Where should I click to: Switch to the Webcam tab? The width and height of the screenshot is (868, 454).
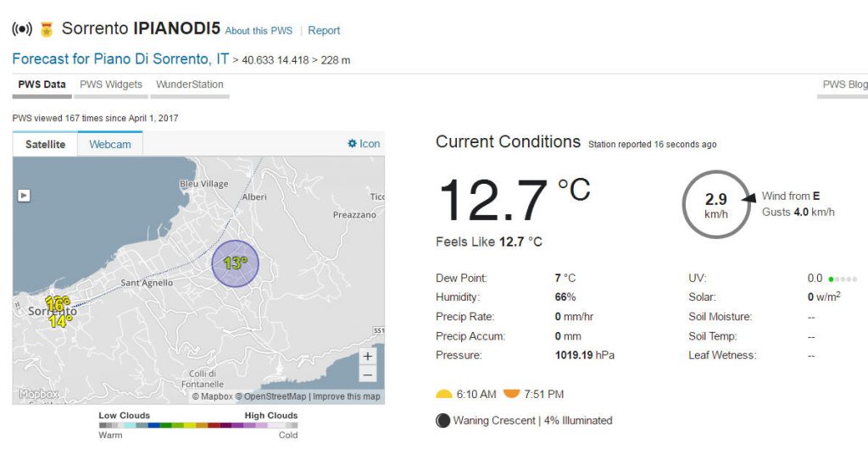[x=110, y=144]
